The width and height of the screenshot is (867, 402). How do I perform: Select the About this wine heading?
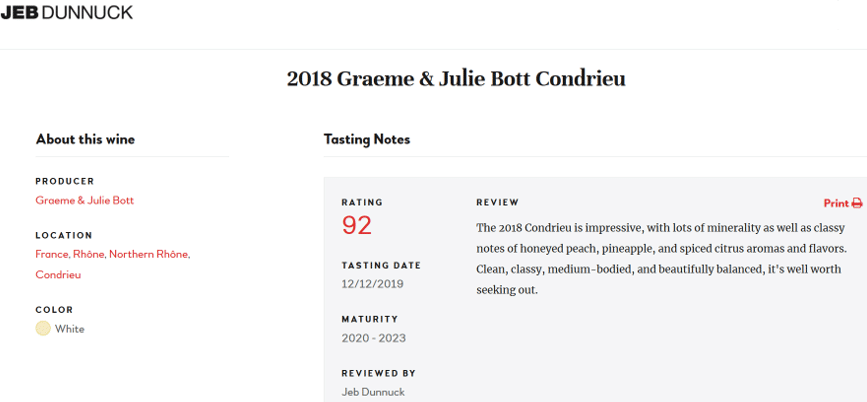tap(85, 139)
